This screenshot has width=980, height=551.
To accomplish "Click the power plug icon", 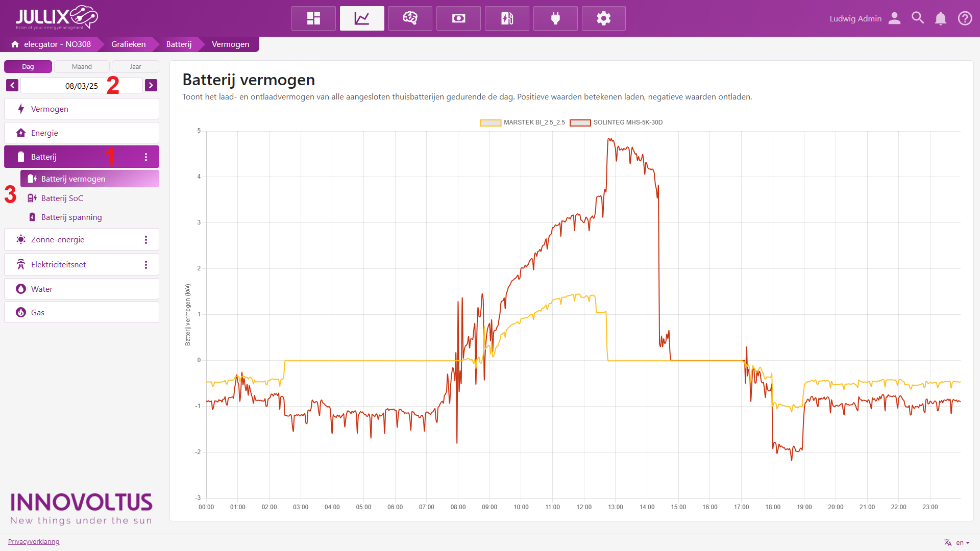I will coord(555,18).
